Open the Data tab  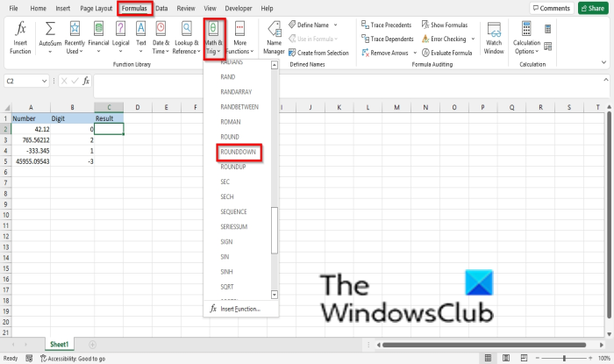pos(161,8)
